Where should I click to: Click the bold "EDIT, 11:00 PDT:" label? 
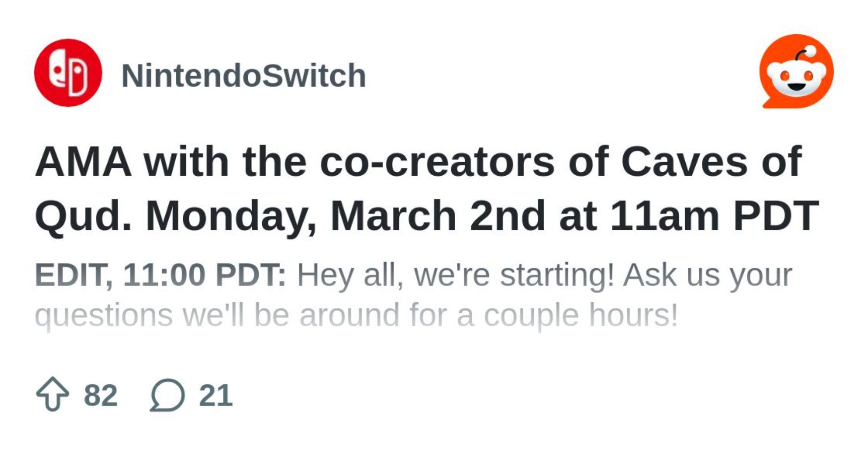coord(161,275)
